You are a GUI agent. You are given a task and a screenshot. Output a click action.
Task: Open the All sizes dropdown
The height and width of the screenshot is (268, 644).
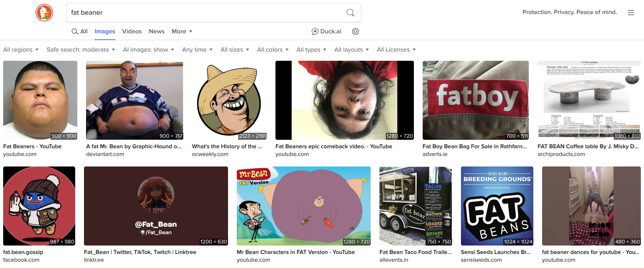tap(235, 50)
